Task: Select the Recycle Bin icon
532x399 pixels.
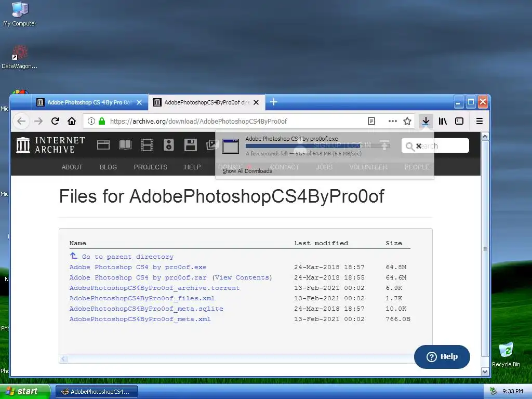Action: pos(506,354)
